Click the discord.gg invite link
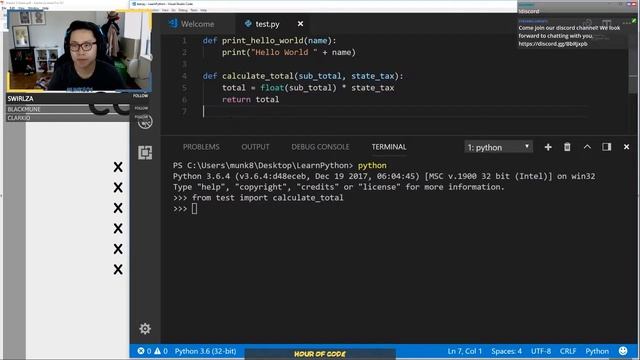The width and height of the screenshot is (640, 360). pos(553,44)
